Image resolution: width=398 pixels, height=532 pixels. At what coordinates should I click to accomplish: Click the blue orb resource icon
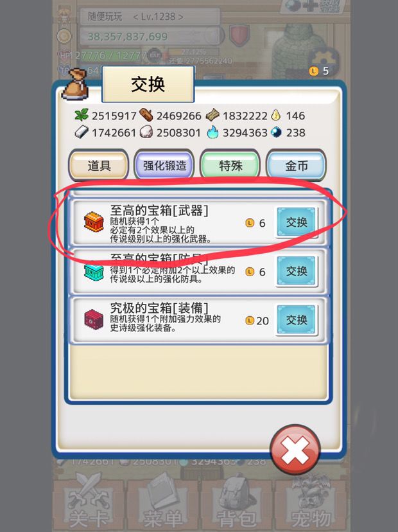tap(276, 132)
